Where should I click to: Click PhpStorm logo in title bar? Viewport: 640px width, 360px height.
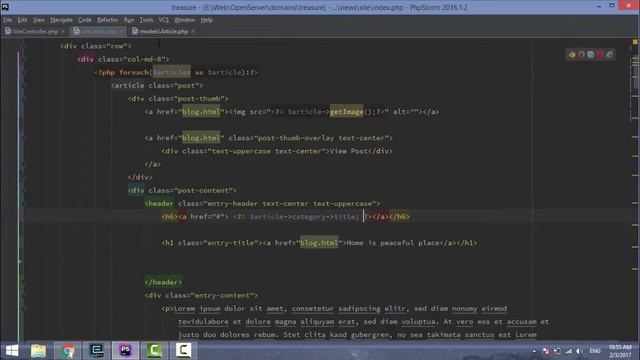(5, 7)
